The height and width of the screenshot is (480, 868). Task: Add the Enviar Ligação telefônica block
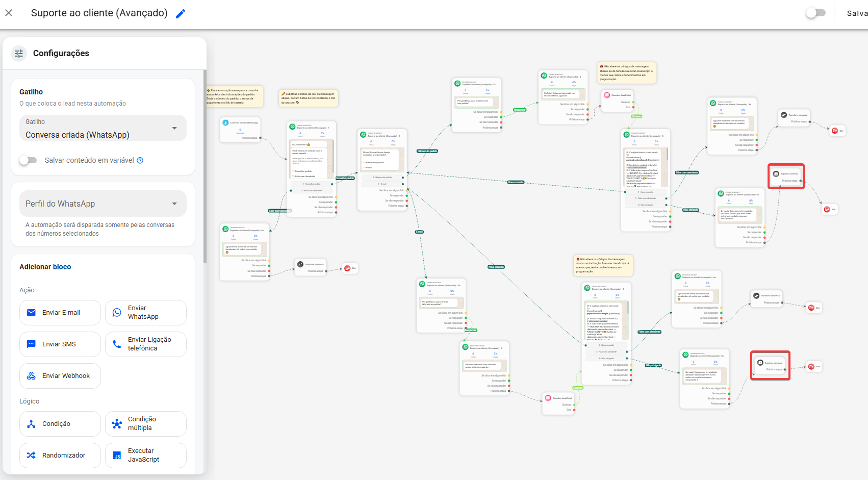[x=146, y=344]
